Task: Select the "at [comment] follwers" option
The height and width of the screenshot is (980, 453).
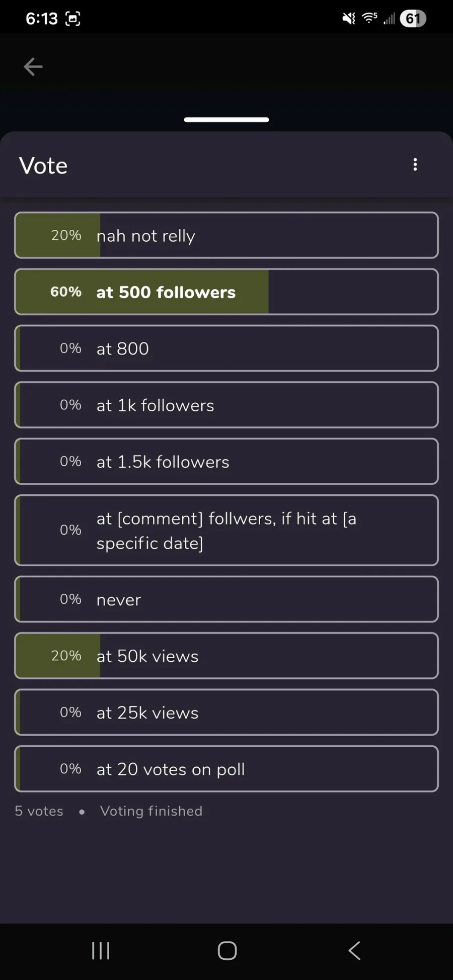Action: (226, 530)
